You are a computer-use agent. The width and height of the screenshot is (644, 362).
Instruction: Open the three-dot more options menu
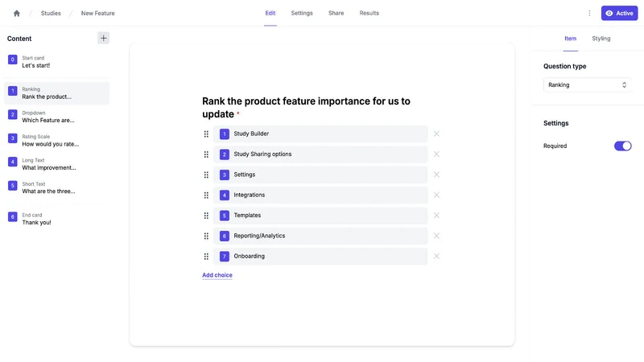tap(589, 13)
